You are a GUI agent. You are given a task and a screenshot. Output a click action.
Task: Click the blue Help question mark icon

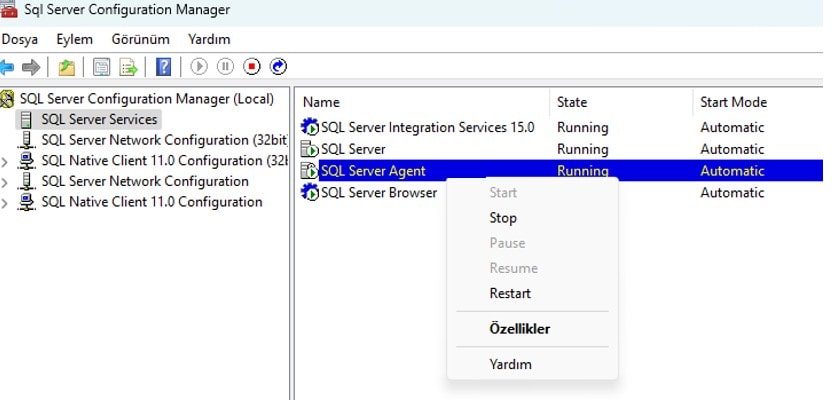click(x=163, y=67)
